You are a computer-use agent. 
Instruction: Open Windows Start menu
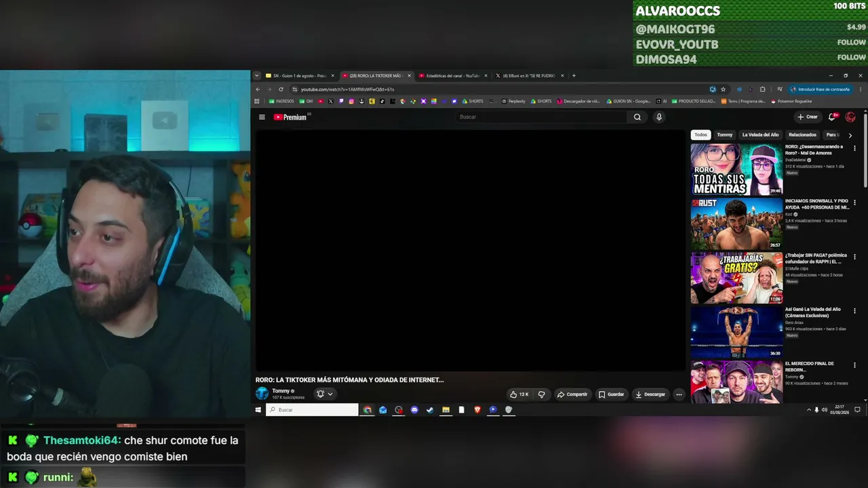258,410
